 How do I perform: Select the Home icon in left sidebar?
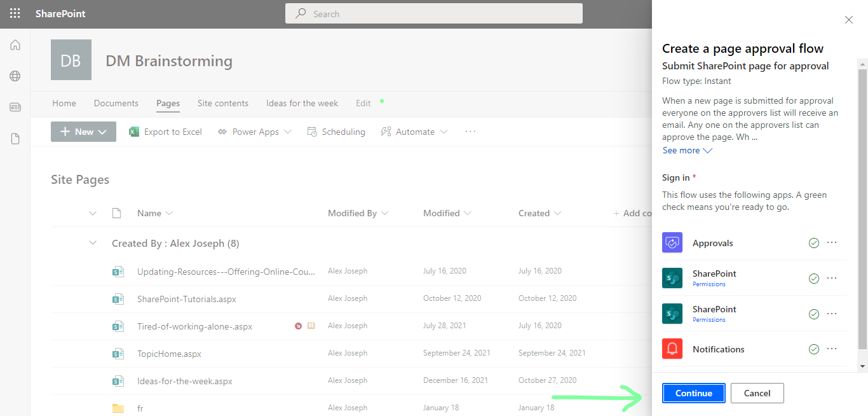(15, 45)
